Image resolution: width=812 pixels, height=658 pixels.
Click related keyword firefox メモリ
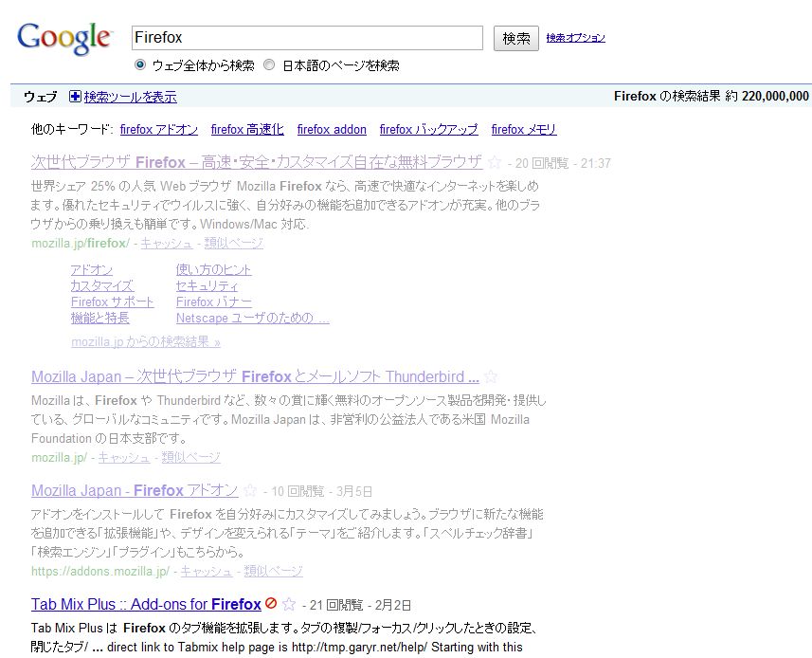tap(524, 130)
